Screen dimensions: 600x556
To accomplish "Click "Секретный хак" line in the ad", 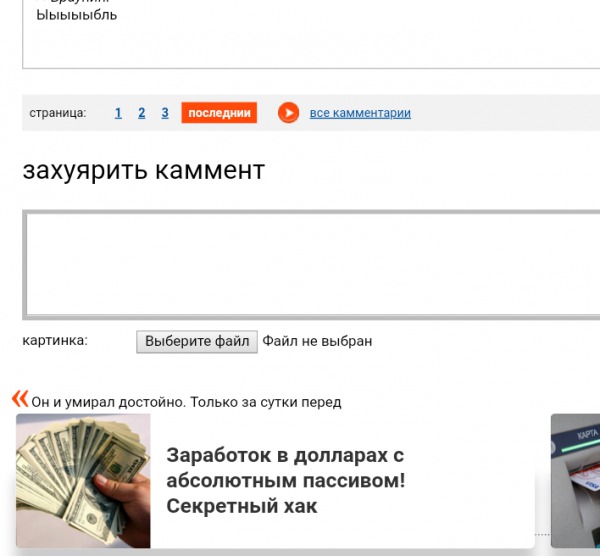I will [242, 506].
